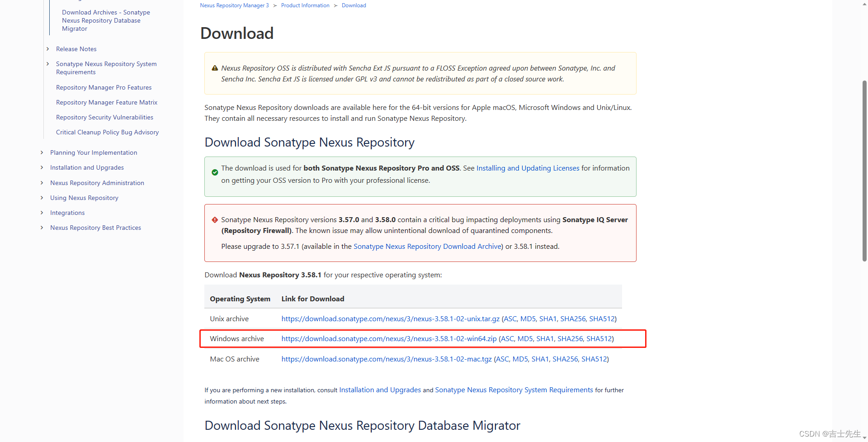Click the page vertical scrollbar thumb
The height and width of the screenshot is (442, 868).
864,171
